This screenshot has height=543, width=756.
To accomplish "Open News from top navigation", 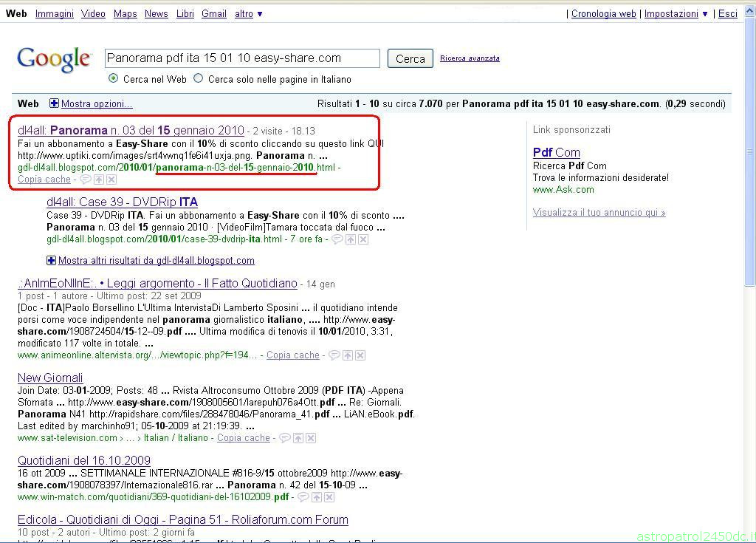I will [157, 14].
